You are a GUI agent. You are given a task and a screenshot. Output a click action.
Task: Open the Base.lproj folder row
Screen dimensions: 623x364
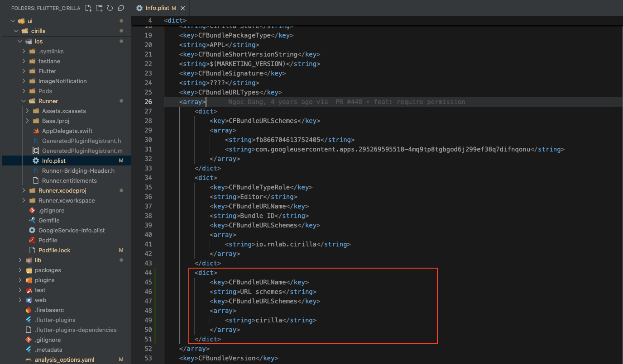(66, 121)
